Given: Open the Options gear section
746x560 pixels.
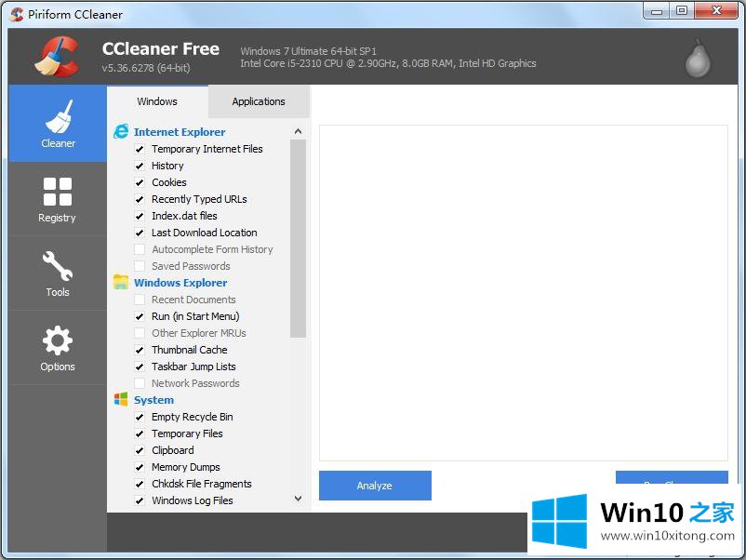Looking at the screenshot, I should 58,348.
